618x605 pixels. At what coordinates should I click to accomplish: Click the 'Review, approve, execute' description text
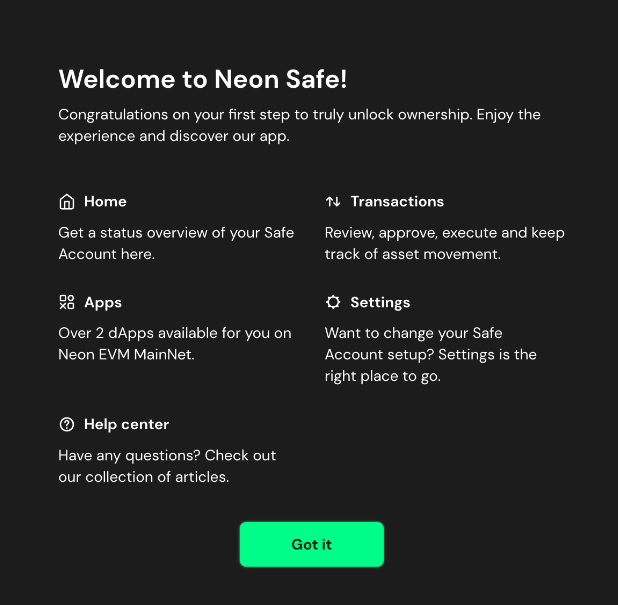coord(445,244)
